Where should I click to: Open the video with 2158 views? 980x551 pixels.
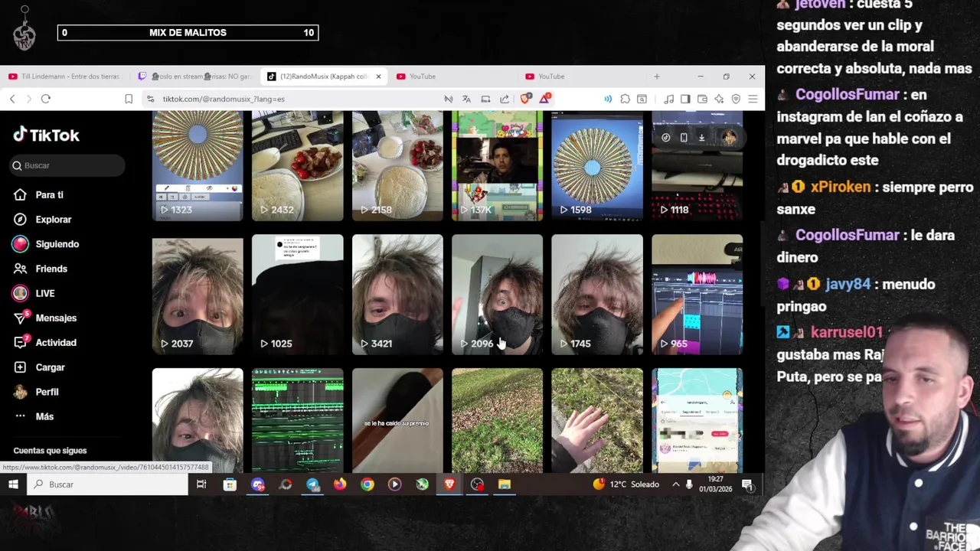tap(397, 165)
